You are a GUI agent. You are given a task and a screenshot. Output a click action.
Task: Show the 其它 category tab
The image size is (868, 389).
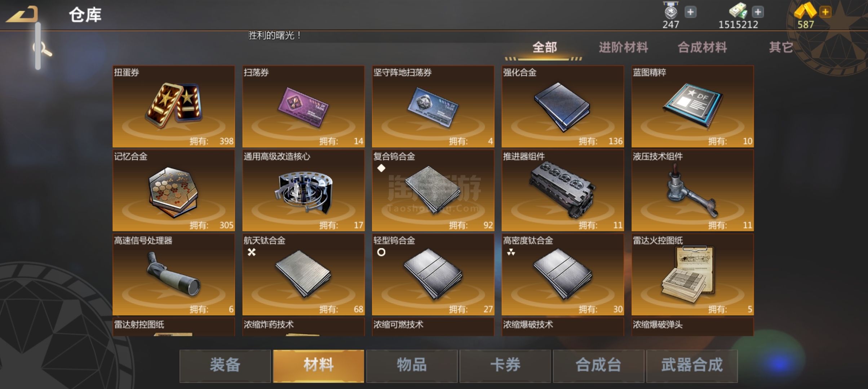(781, 48)
